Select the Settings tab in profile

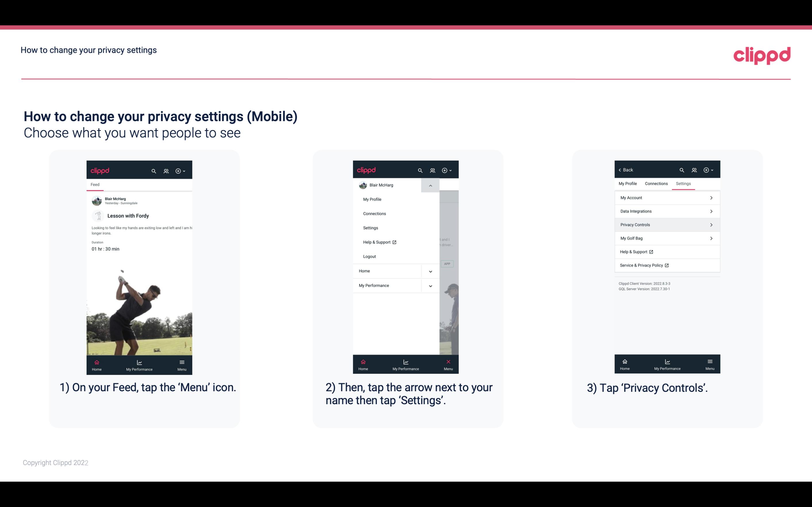click(x=683, y=183)
